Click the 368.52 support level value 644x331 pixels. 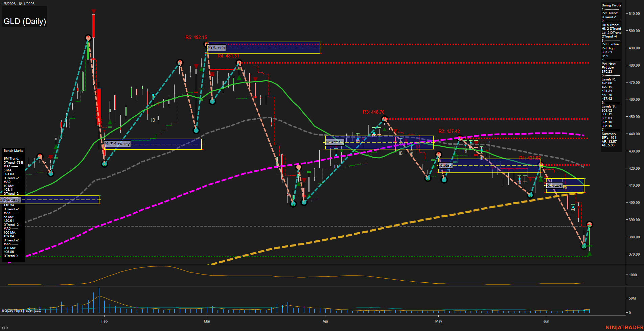coord(607,111)
